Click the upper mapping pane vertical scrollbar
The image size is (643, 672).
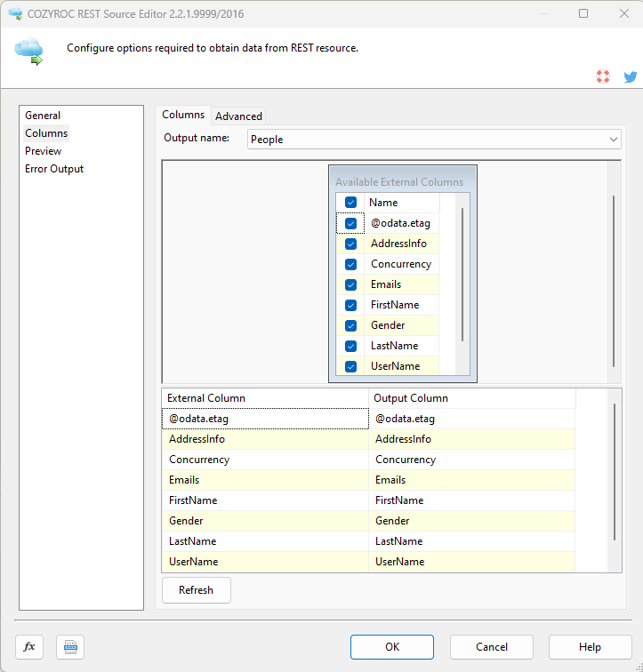tap(614, 281)
